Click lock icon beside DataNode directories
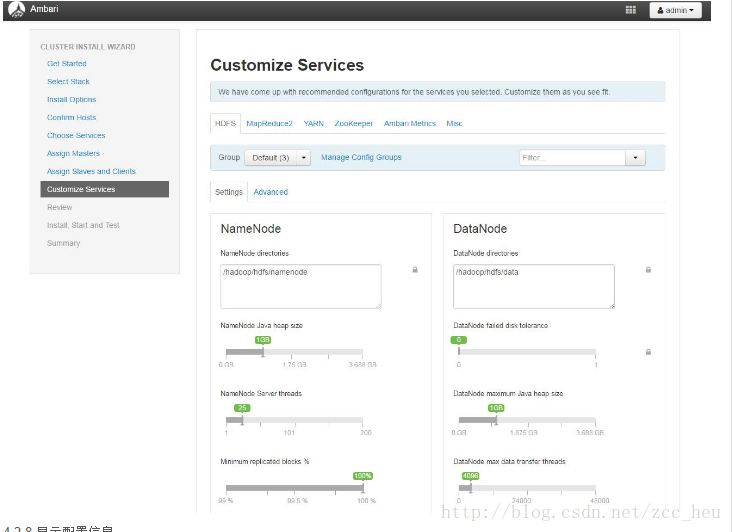The width and height of the screenshot is (732, 532). 648,270
